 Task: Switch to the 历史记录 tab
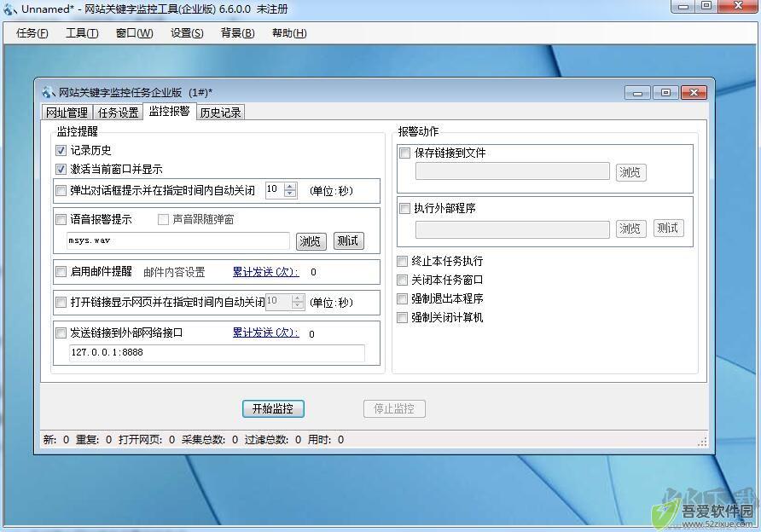pyautogui.click(x=221, y=113)
